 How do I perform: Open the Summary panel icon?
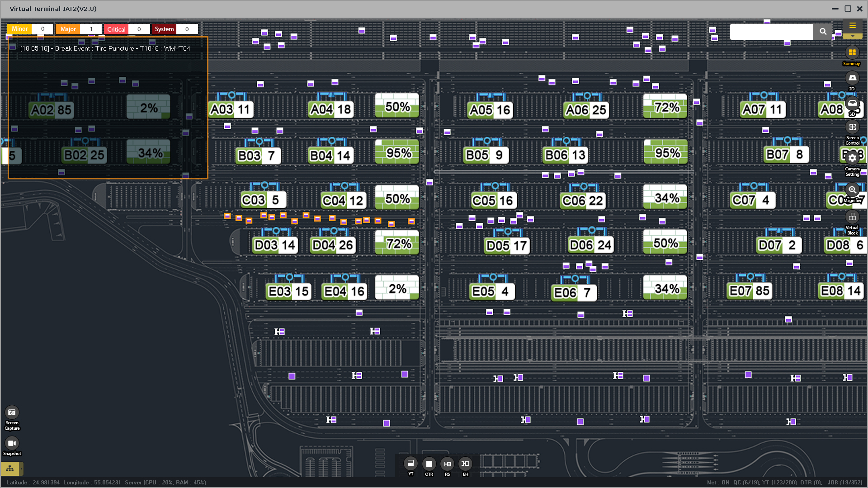coord(852,52)
